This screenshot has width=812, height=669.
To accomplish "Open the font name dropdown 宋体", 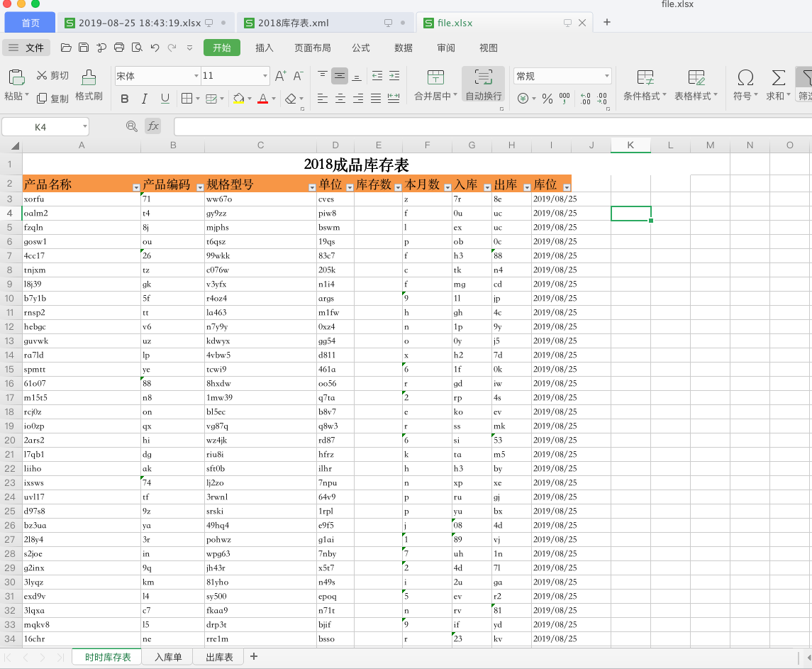I will (x=196, y=76).
